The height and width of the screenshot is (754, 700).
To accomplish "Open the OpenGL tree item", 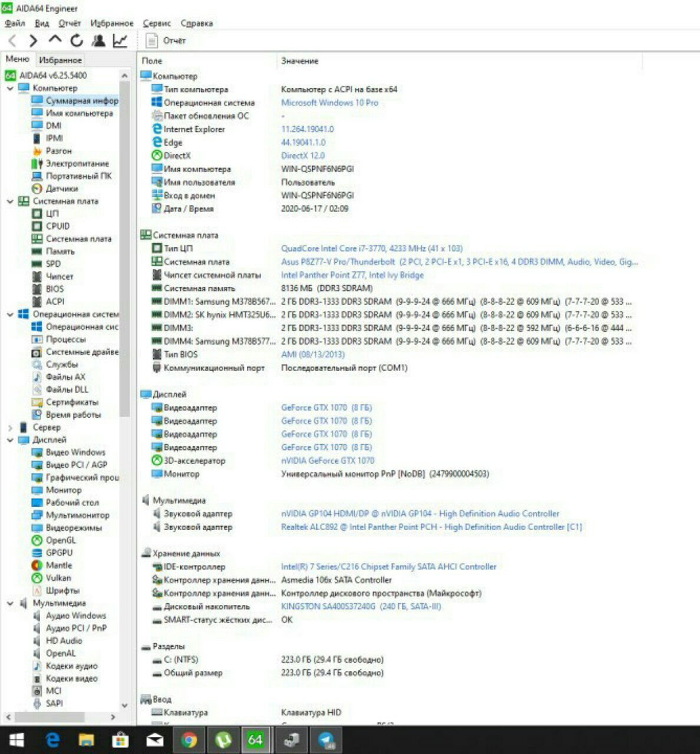I will pyautogui.click(x=54, y=540).
